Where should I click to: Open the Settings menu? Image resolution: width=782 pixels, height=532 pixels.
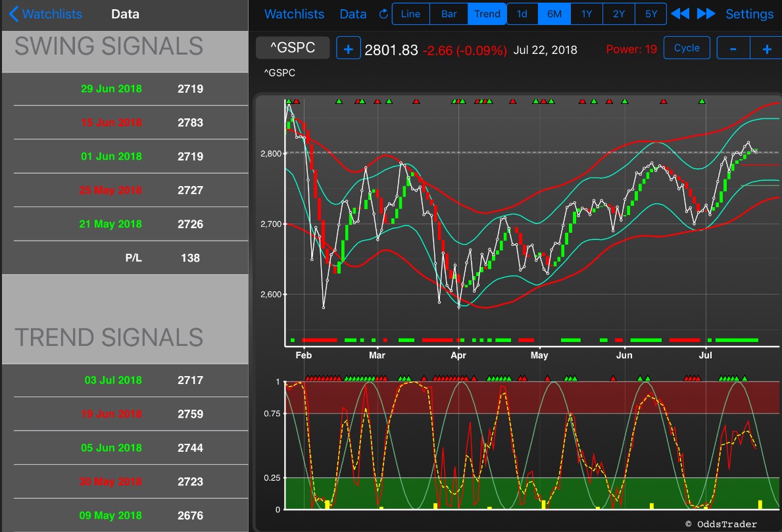coord(749,14)
